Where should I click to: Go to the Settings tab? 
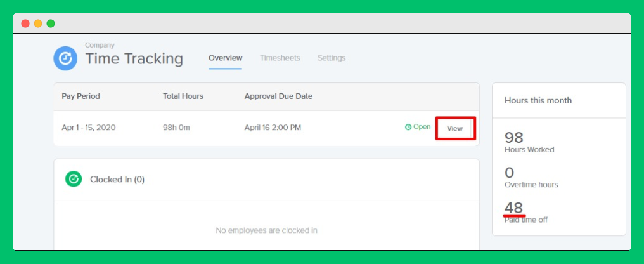332,58
